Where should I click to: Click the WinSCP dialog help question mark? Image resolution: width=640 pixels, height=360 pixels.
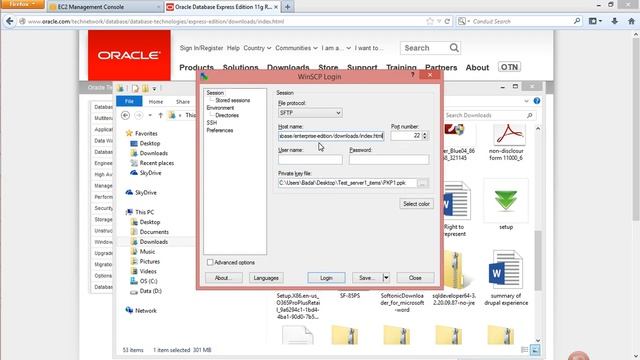(x=413, y=75)
